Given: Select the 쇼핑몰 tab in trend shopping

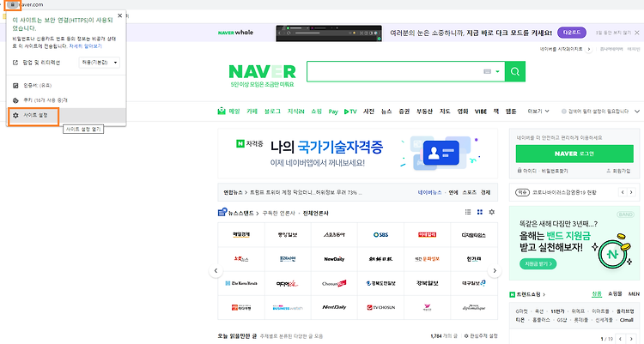Looking at the screenshot, I should [615, 294].
